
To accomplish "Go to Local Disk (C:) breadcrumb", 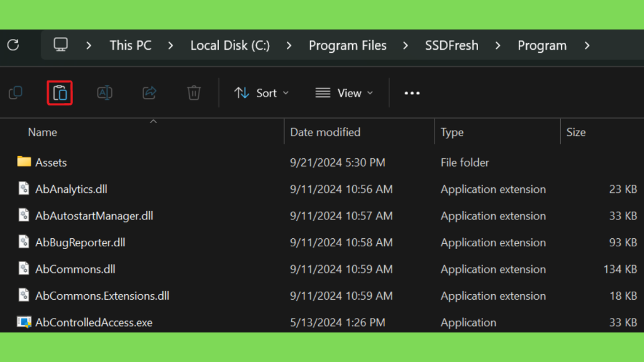I will pos(230,45).
